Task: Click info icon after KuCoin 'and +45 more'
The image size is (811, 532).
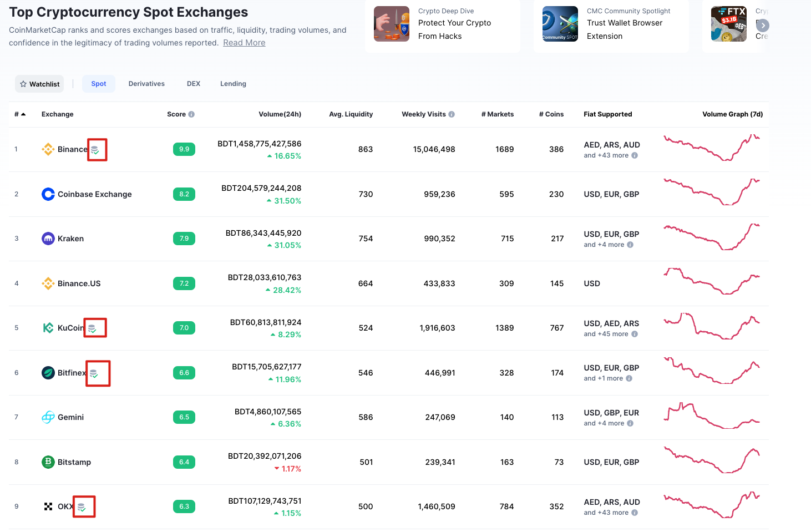Action: 635,334
